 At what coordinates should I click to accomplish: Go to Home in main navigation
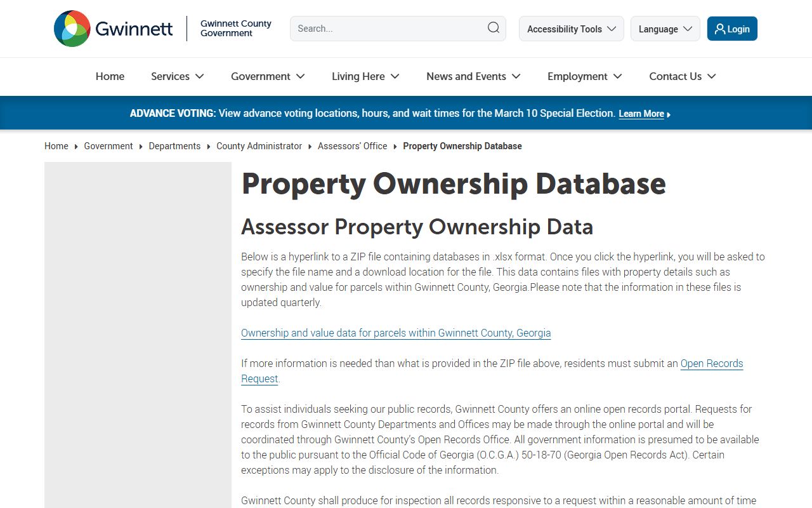click(x=110, y=76)
